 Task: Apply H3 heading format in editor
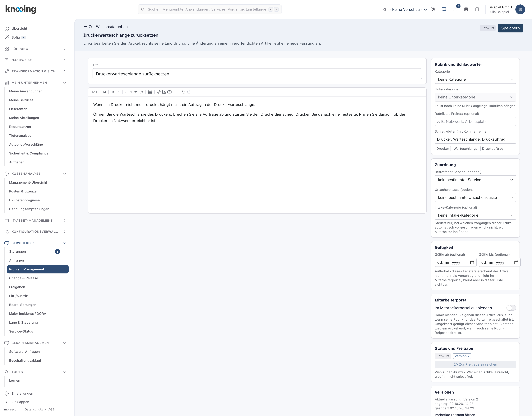point(98,92)
